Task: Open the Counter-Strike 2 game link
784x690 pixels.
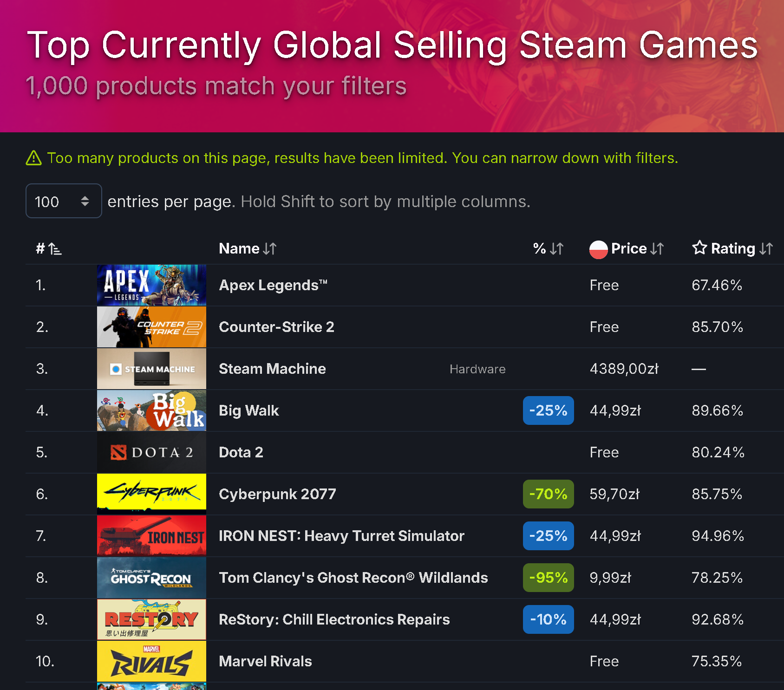Action: (x=276, y=327)
